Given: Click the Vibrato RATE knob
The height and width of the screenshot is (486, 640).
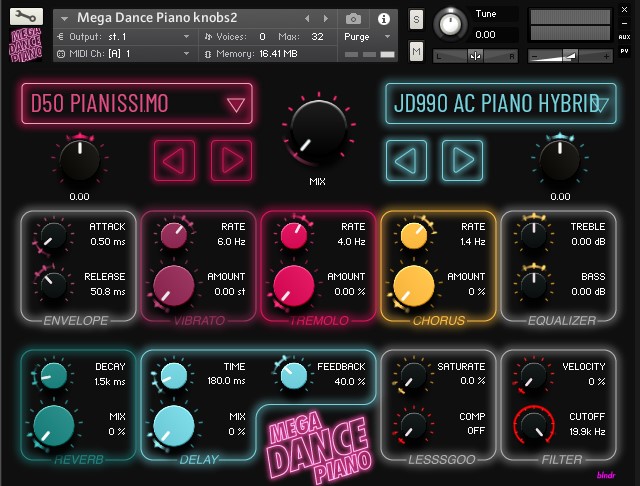Looking at the screenshot, I should tap(174, 235).
